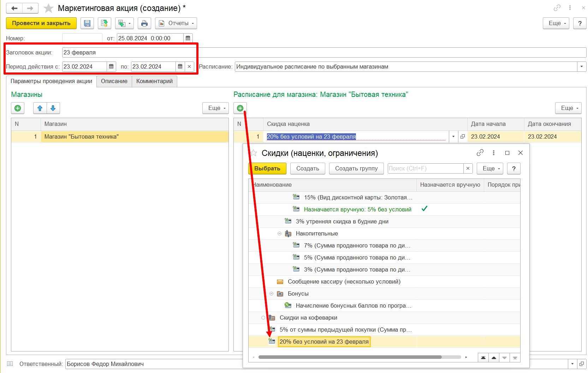Click horizontal scrollbar in discounts list
This screenshot has width=588, height=373.
[350, 357]
